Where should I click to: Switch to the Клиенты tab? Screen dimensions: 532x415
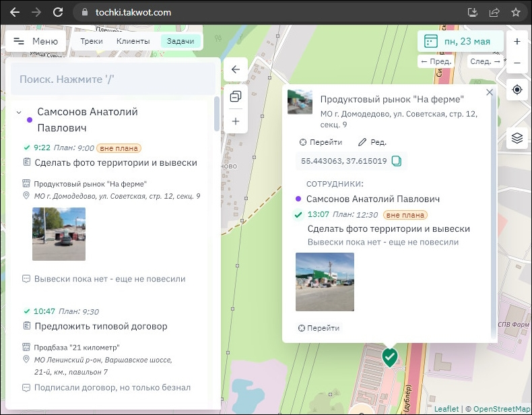click(133, 41)
